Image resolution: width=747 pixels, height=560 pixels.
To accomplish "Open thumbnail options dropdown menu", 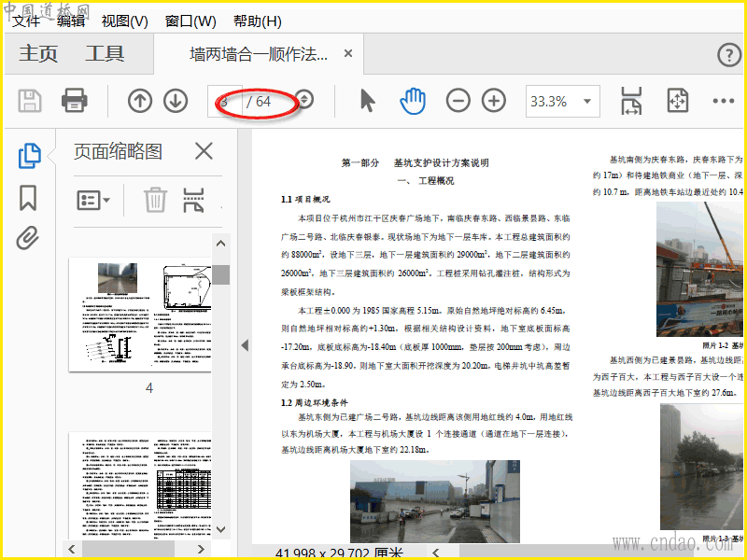I will pos(93,200).
